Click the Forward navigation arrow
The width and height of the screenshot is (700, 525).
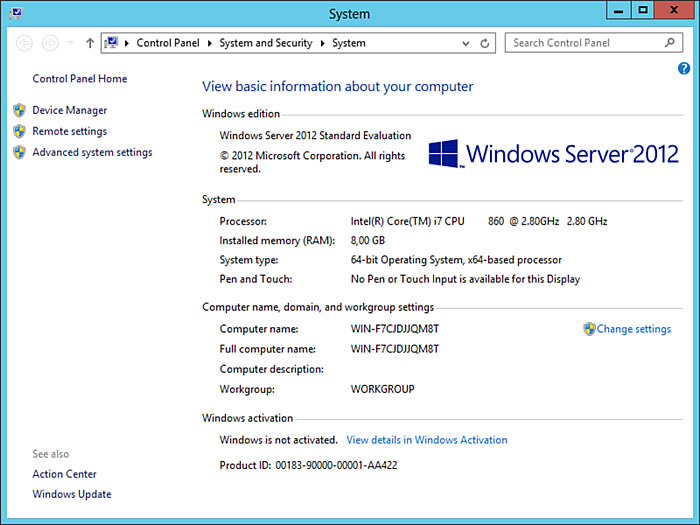(x=50, y=43)
